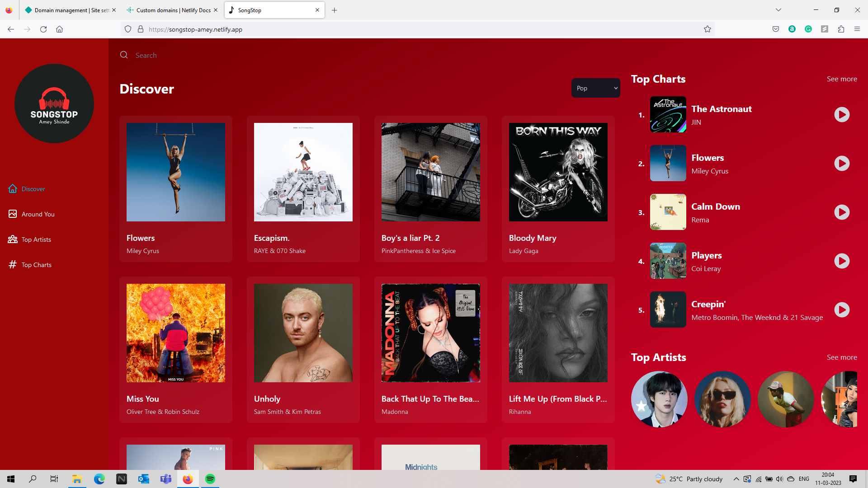
Task: Open Miley Cyrus artist link under Flowers card
Action: pyautogui.click(x=143, y=251)
